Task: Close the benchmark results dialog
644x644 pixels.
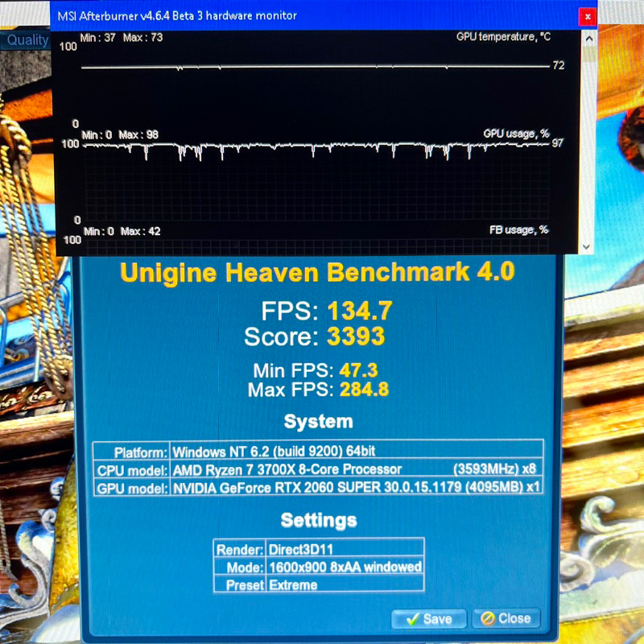Action: pos(506,619)
